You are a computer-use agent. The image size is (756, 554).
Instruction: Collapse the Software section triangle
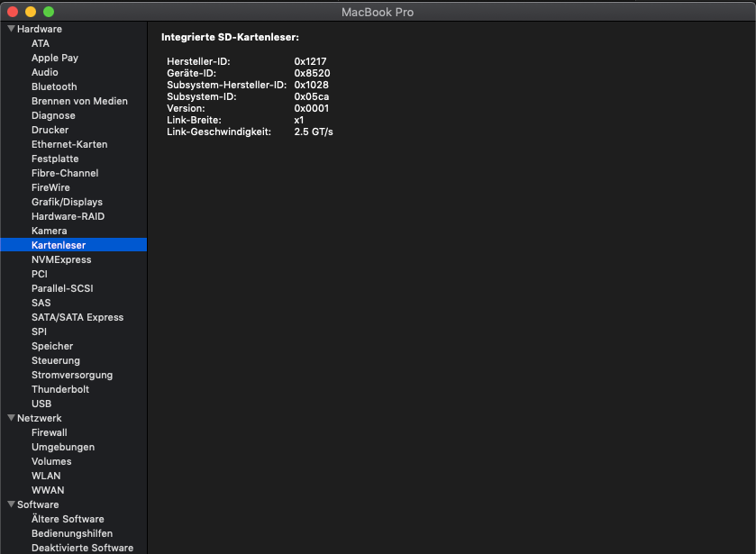click(x=11, y=504)
